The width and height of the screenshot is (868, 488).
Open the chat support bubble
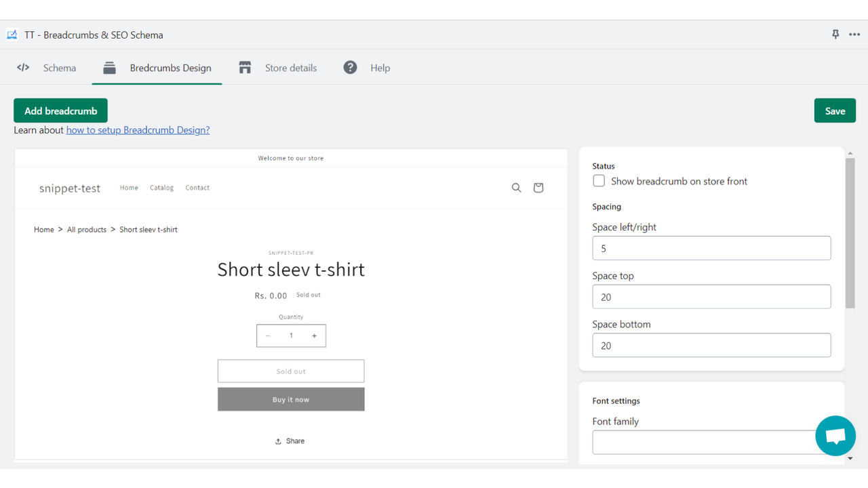coord(835,436)
